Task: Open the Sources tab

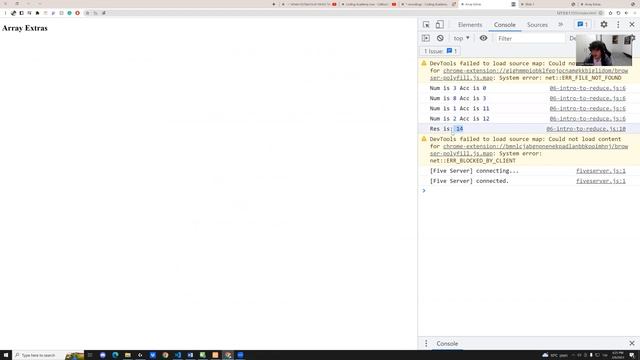Action: (537, 25)
